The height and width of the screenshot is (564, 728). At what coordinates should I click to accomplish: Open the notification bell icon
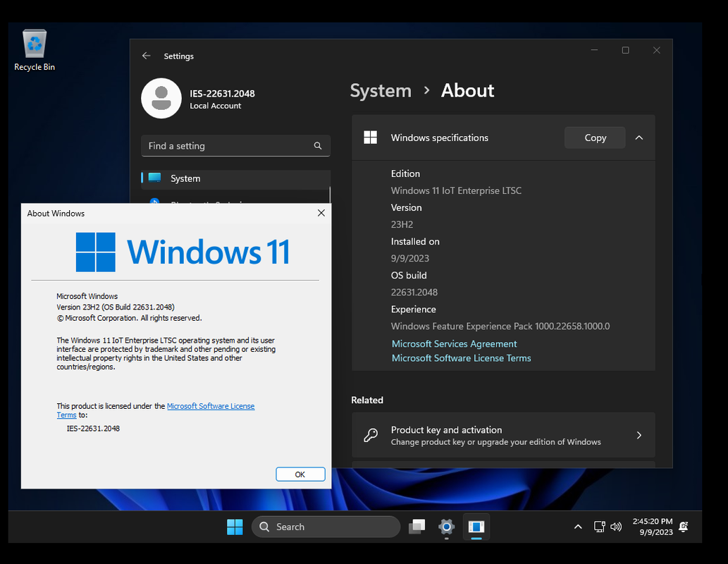click(x=684, y=527)
